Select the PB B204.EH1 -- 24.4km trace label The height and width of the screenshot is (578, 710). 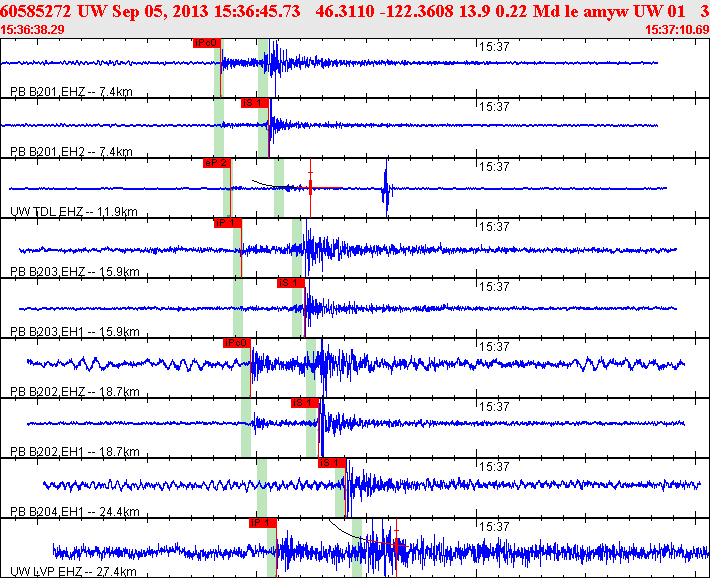coord(75,512)
